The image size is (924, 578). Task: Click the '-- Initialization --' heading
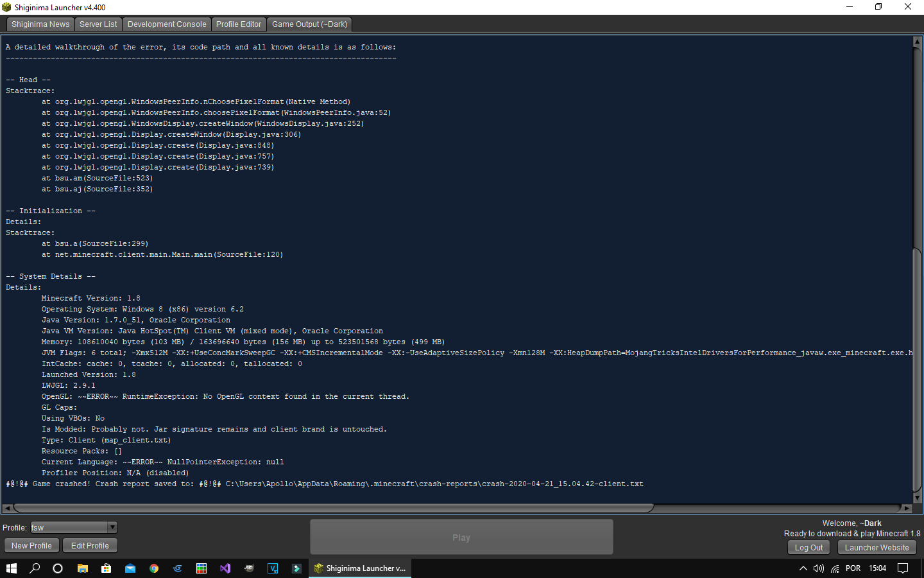coord(51,211)
